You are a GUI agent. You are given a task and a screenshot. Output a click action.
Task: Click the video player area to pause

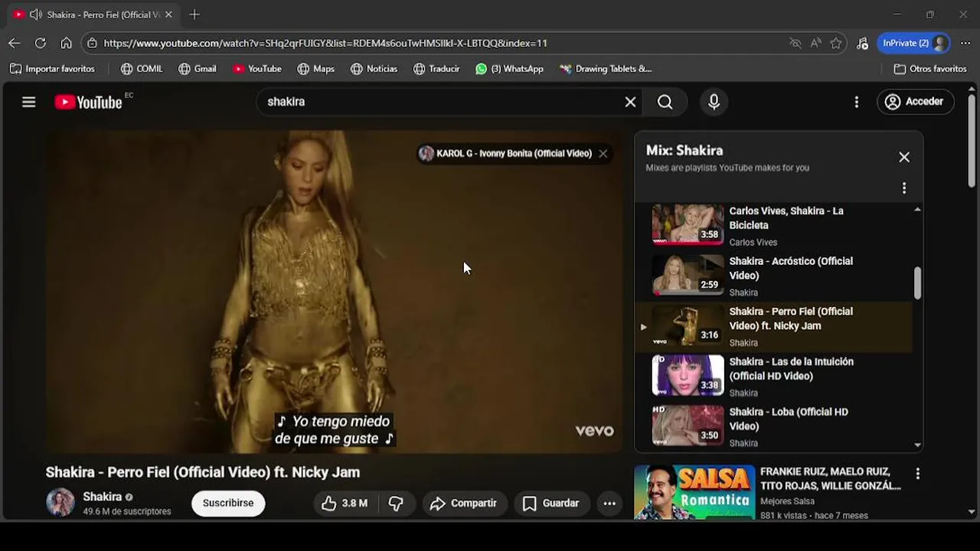point(334,291)
